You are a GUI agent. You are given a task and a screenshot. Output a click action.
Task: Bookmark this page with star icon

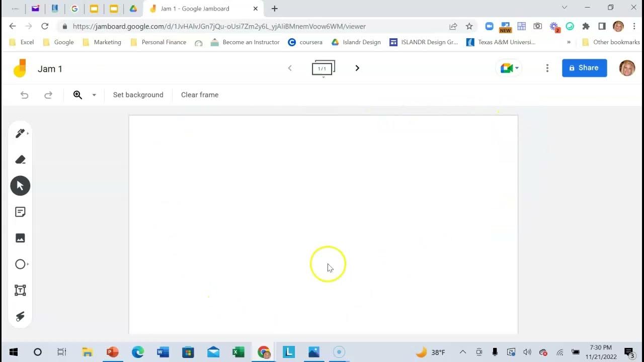pyautogui.click(x=469, y=26)
